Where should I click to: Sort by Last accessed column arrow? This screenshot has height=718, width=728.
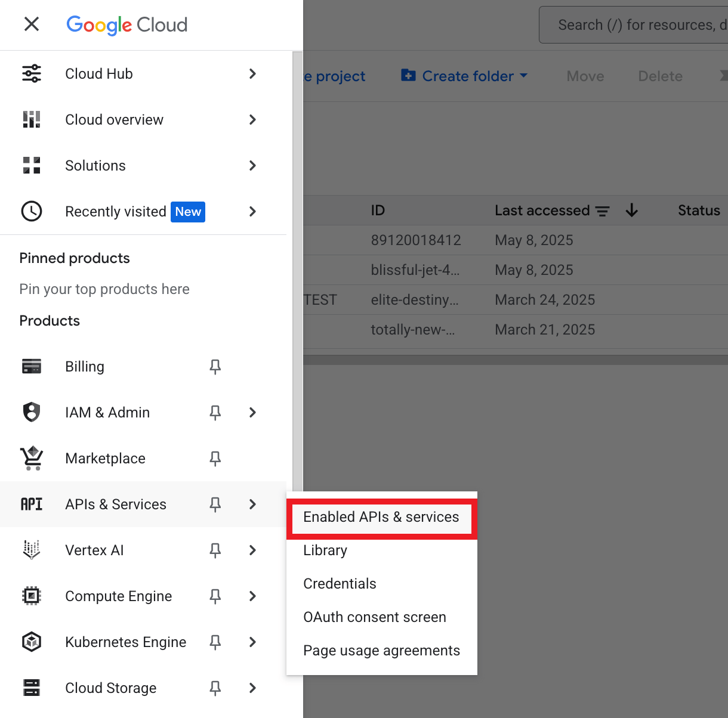(x=632, y=211)
